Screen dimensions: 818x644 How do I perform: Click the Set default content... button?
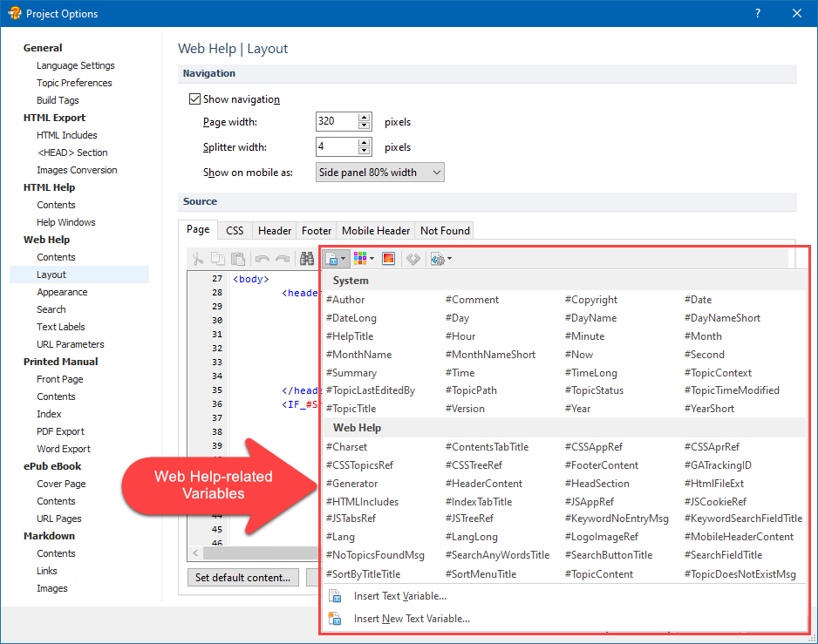point(243,578)
